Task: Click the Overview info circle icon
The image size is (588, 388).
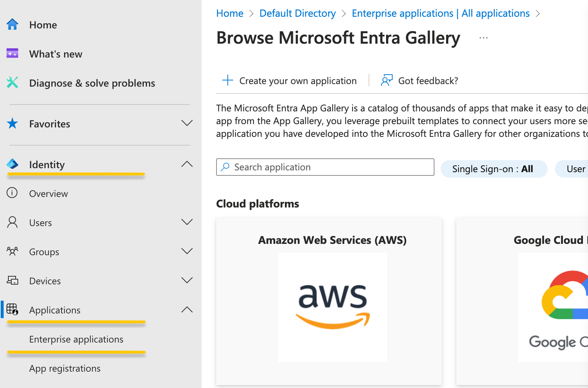Action: tap(12, 193)
